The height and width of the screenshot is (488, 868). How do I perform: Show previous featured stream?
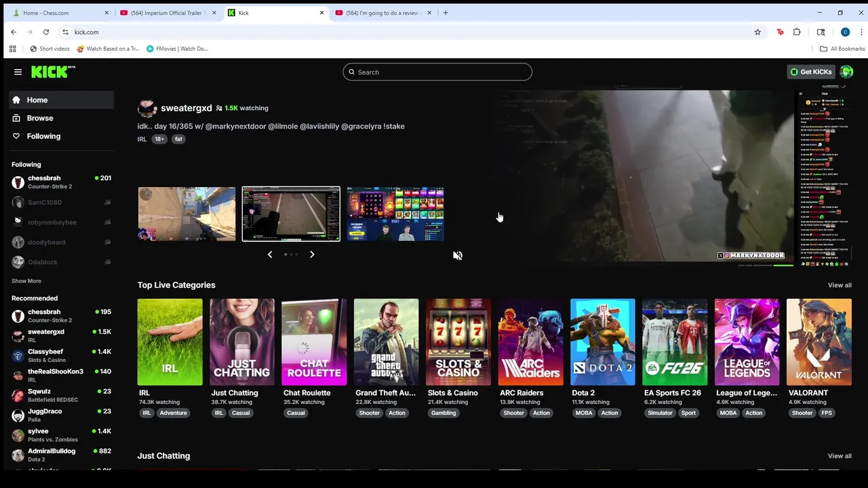(270, 254)
